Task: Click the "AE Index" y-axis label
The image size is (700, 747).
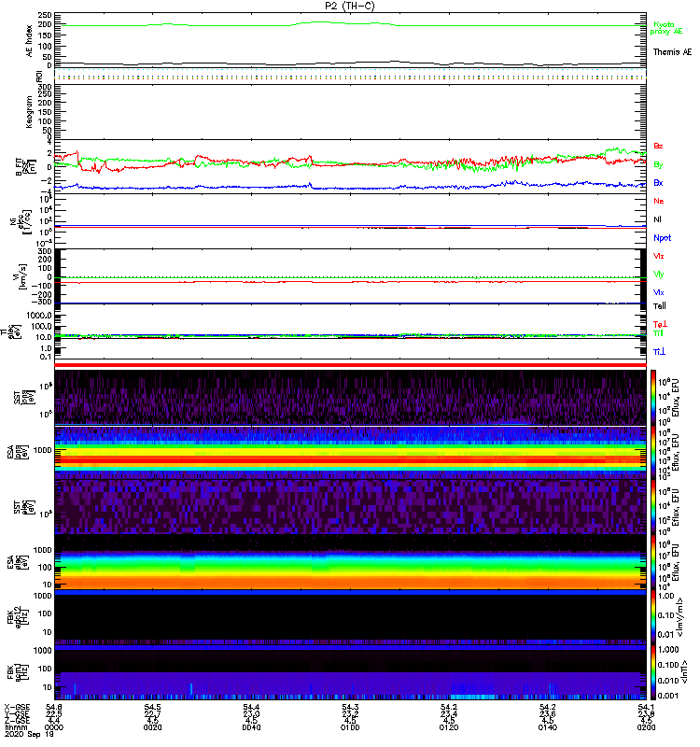Action: 30,41
